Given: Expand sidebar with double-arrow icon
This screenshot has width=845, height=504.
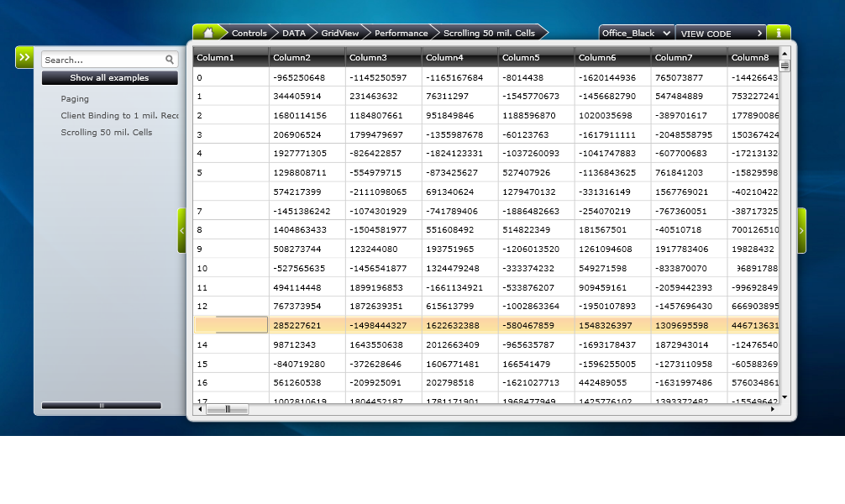Looking at the screenshot, I should click(x=24, y=57).
